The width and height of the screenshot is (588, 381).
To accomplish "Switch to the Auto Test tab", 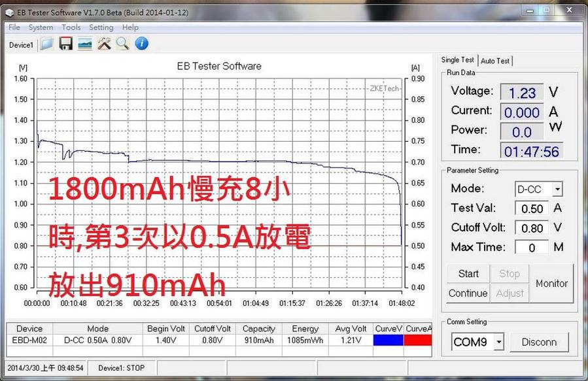I will [495, 61].
